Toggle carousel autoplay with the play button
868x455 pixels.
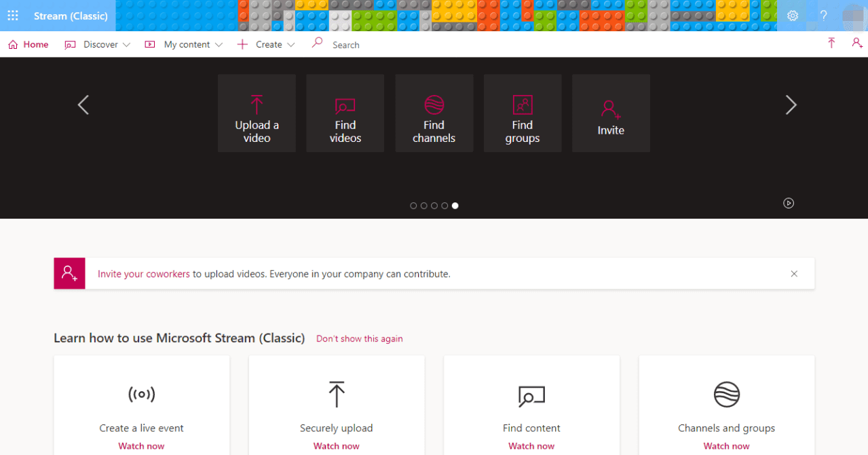pyautogui.click(x=788, y=203)
